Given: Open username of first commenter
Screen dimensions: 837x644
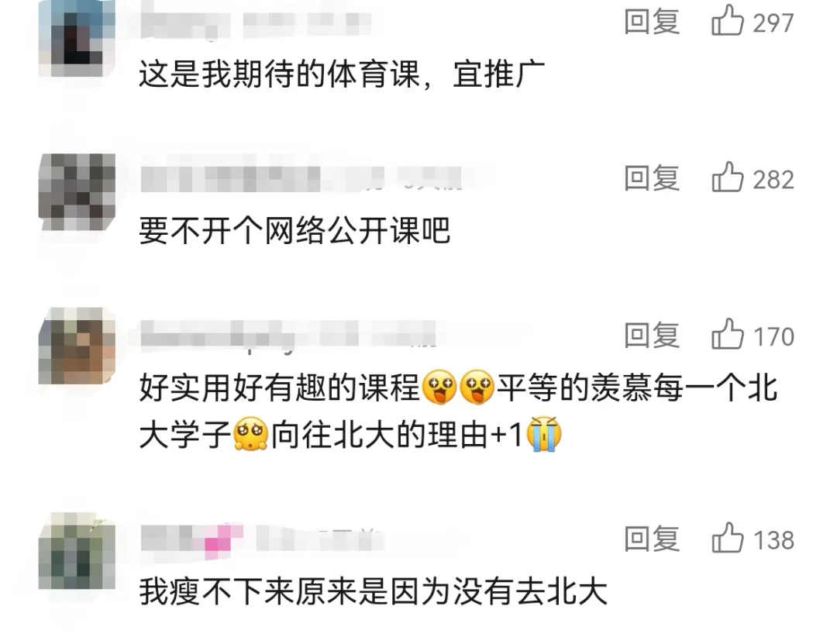Looking at the screenshot, I should 257,24.
